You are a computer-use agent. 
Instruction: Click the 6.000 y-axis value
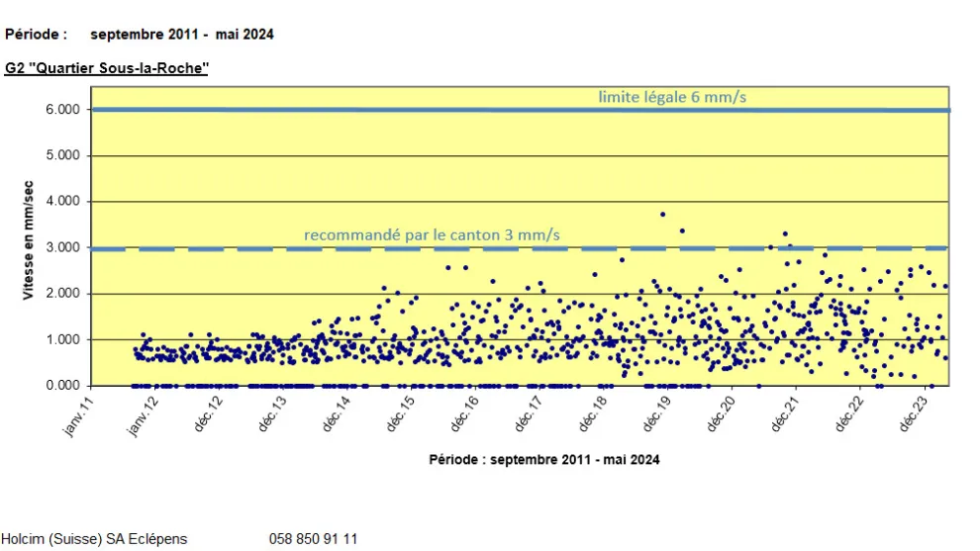63,110
